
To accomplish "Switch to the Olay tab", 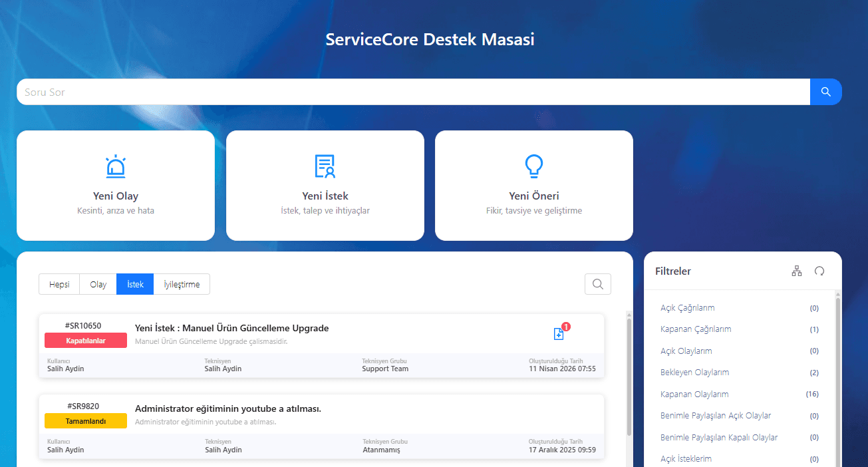I will (98, 284).
